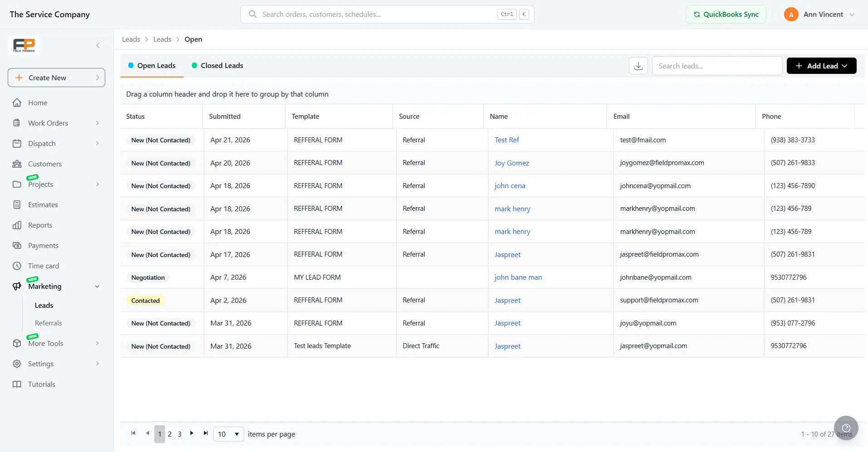The height and width of the screenshot is (452, 868).
Task: Click the Settings gear icon
Action: coord(17,364)
